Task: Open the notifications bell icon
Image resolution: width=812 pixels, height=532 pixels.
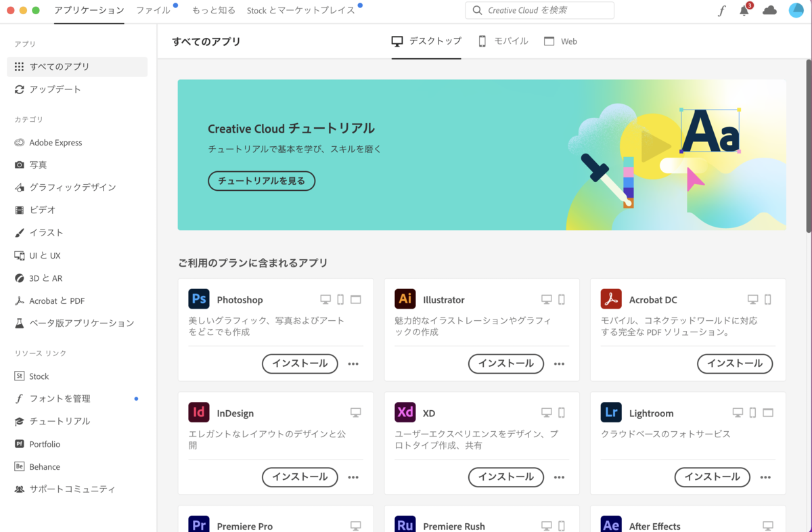Action: 744,10
